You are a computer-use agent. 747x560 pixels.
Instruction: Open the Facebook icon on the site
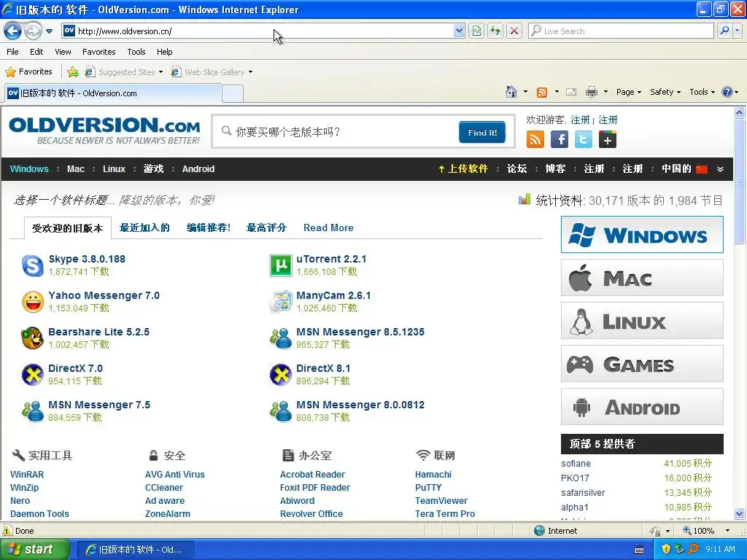click(560, 139)
